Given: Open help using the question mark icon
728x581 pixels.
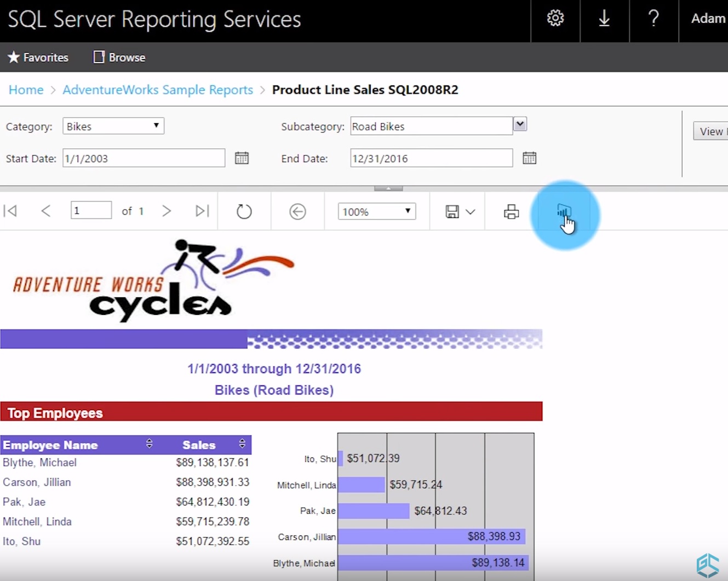Looking at the screenshot, I should [x=654, y=18].
